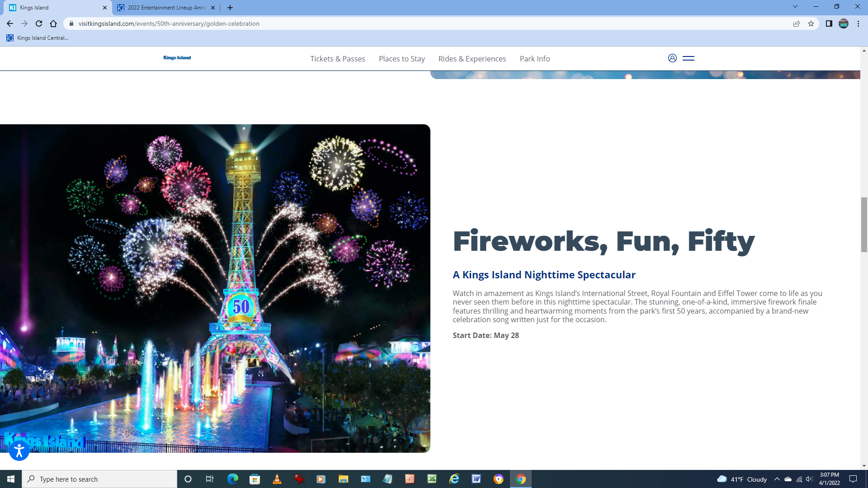Open Microsoft Store from taskbar
868x488 pixels.
coord(255,479)
